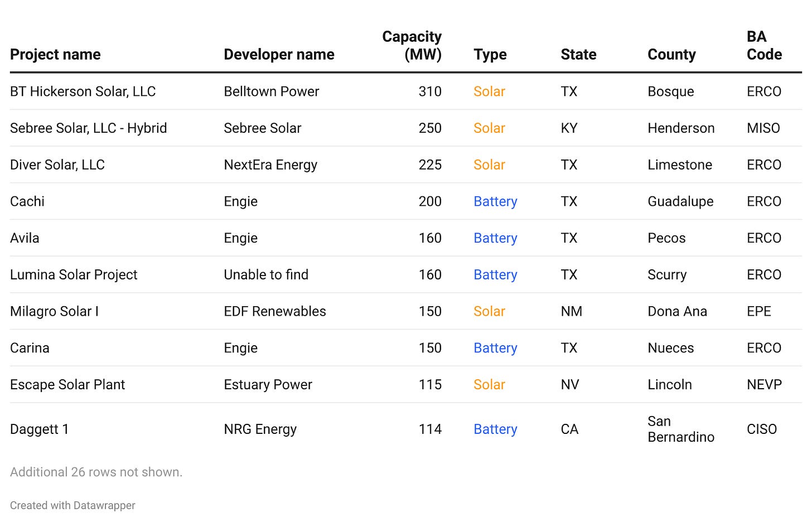This screenshot has height=522, width=812.
Task: Select 'Milagro Solar I' project cell
Action: (x=54, y=311)
